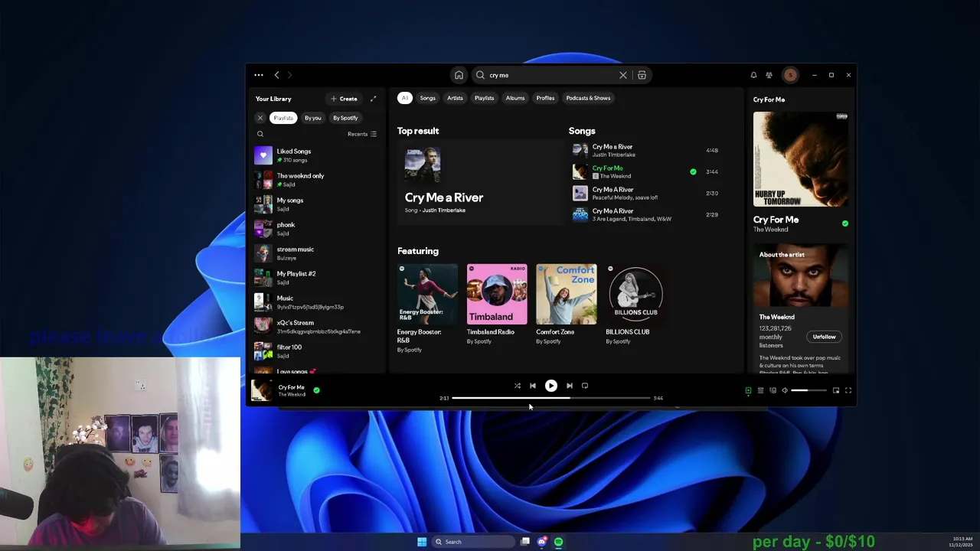Skip to the next track
This screenshot has height=551, width=980.
click(570, 386)
